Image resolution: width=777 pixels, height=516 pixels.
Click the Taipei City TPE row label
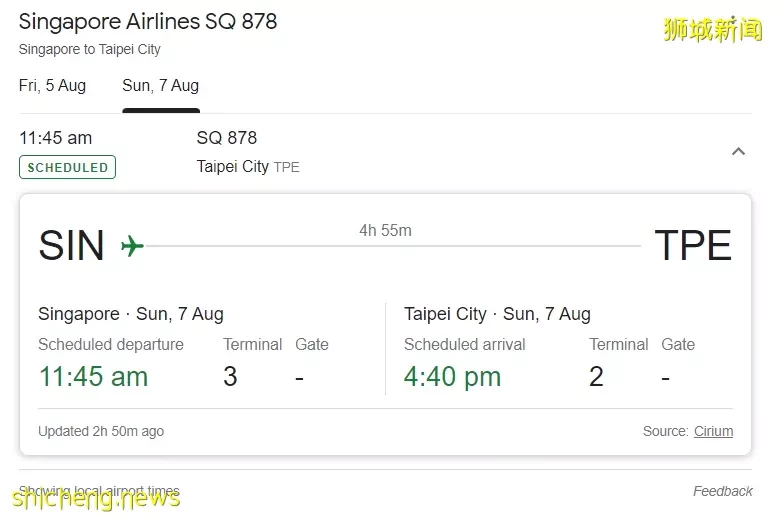[x=248, y=167]
